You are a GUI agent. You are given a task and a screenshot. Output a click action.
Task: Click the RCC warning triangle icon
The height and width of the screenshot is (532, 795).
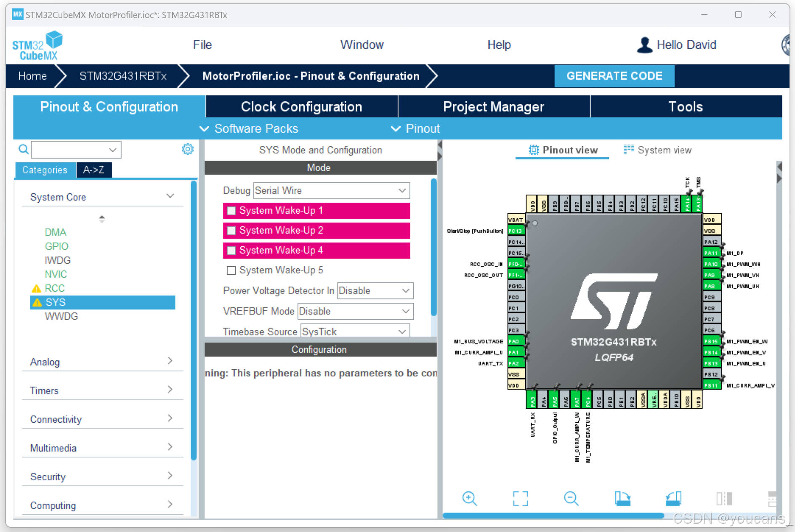(36, 288)
